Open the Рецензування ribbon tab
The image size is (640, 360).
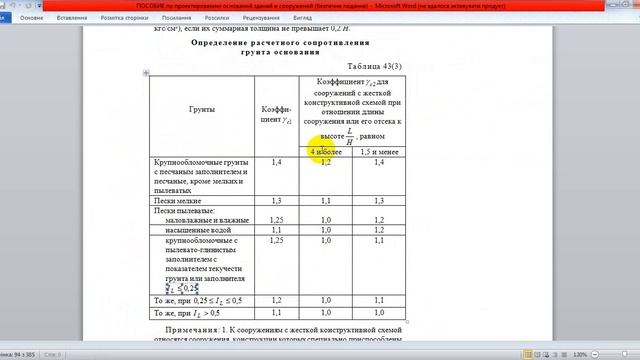261,18
